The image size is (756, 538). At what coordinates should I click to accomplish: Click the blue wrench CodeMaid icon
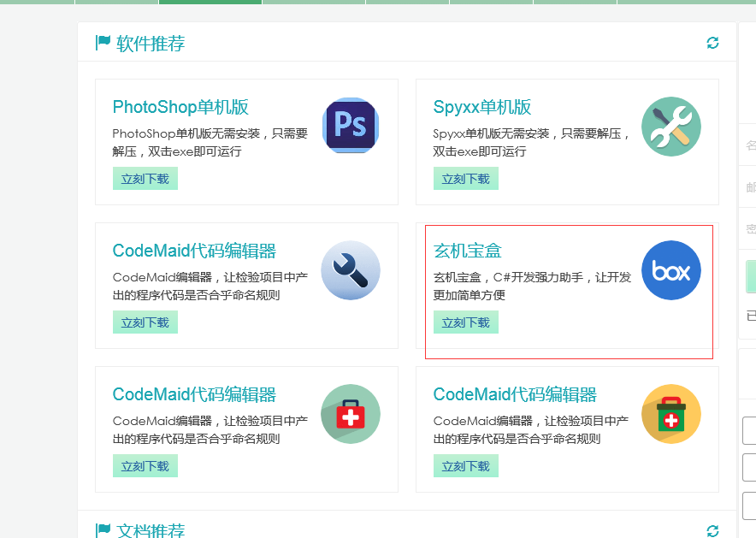[x=351, y=270]
